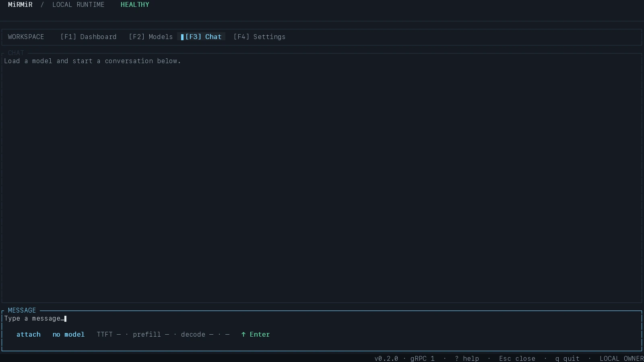Click the LOCAL OWNER status entry
Viewport: 644px width, 362px height.
click(x=621, y=358)
